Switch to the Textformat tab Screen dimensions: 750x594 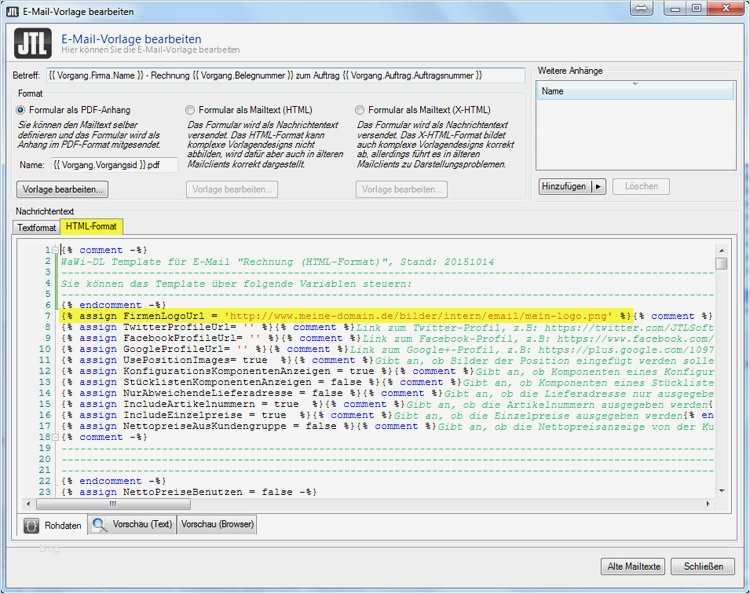pyautogui.click(x=37, y=228)
